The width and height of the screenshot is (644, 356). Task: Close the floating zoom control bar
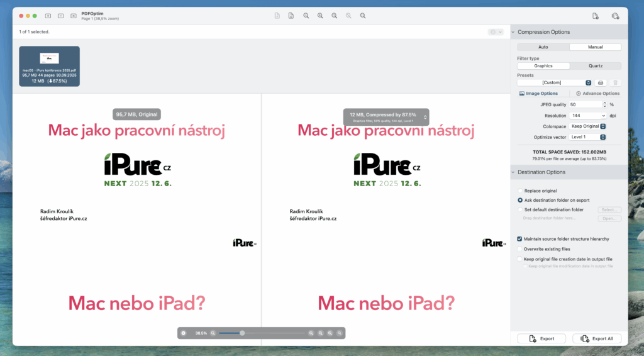pos(184,333)
